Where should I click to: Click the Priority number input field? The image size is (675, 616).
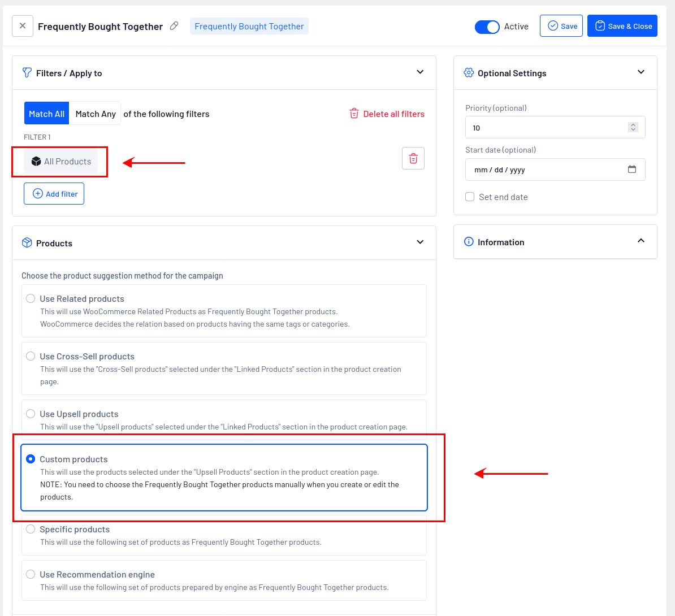click(x=546, y=128)
